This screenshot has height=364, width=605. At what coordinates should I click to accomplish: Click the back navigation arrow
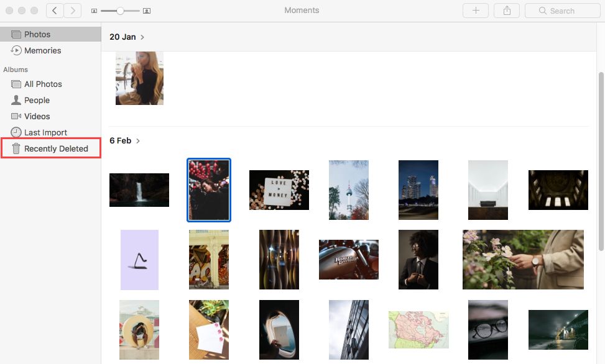coord(55,11)
